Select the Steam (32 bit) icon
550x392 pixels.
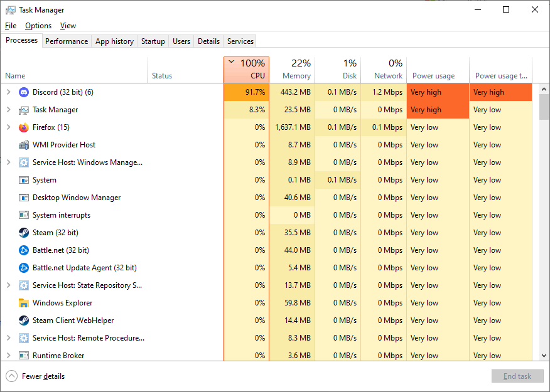23,233
